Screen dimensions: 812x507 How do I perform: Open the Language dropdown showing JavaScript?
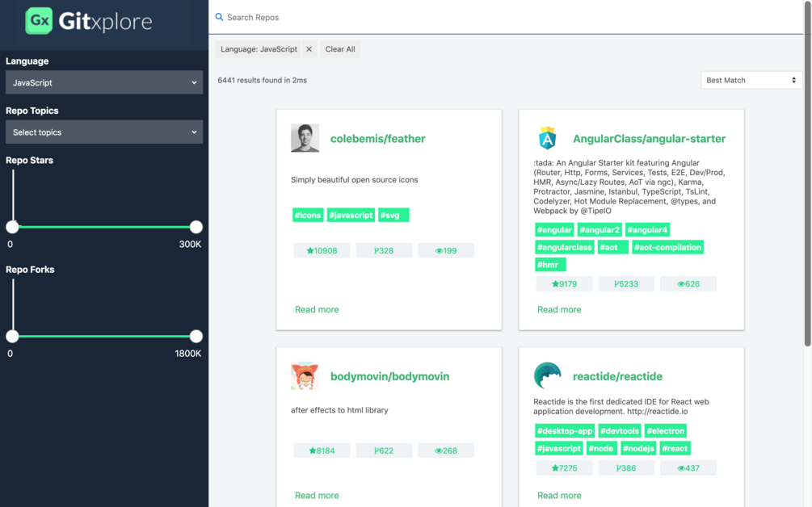click(103, 82)
